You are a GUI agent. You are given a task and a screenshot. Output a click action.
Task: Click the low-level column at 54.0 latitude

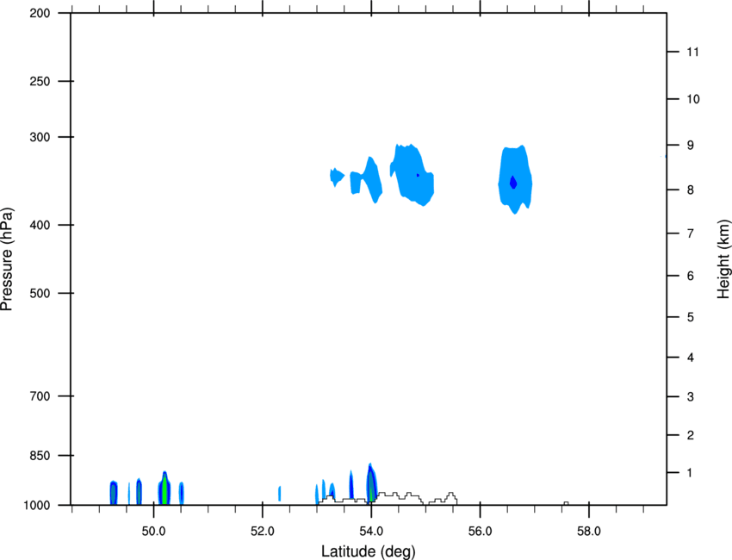[371, 483]
